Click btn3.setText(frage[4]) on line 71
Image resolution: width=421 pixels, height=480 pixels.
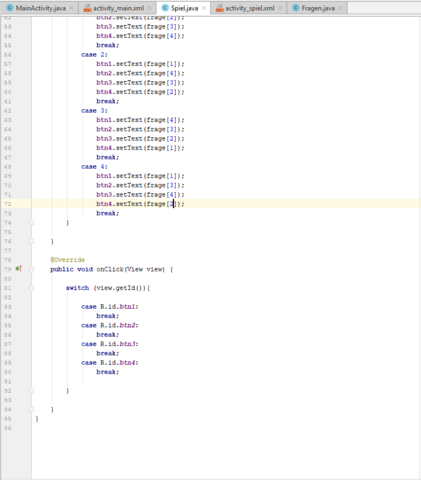click(x=140, y=194)
